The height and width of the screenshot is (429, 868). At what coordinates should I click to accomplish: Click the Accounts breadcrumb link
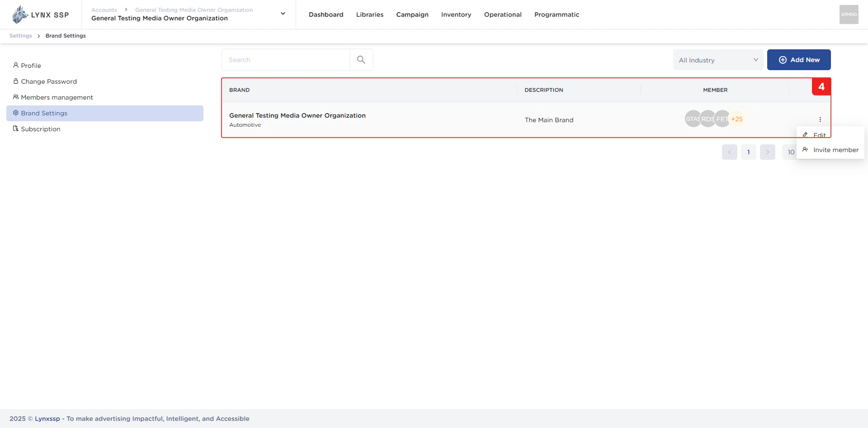104,10
